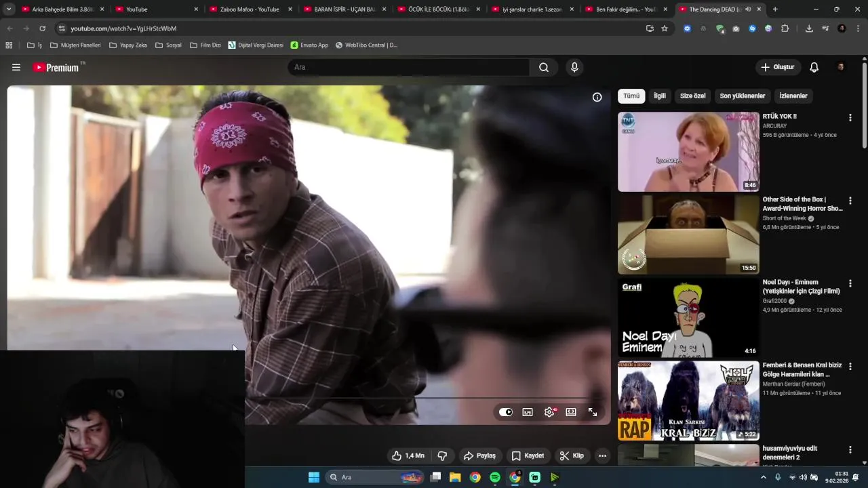Mute the Dancing DEAD tab audio
This screenshot has width=868, height=488.
coord(748,9)
